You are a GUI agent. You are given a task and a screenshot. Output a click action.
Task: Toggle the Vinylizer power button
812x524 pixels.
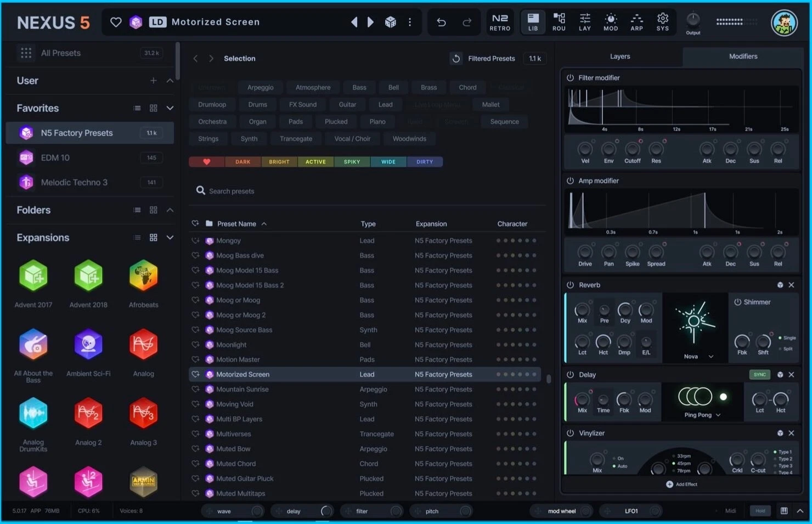[570, 433]
